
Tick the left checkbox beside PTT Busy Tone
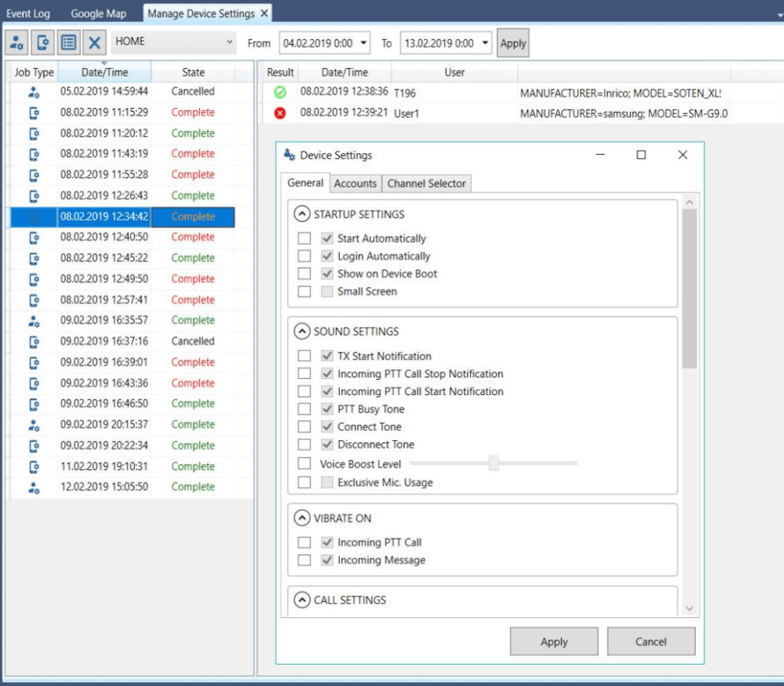pyautogui.click(x=304, y=409)
